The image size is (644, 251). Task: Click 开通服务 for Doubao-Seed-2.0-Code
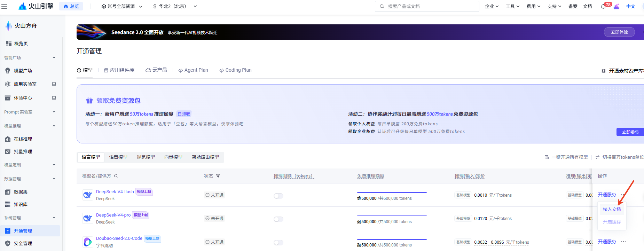click(607, 242)
